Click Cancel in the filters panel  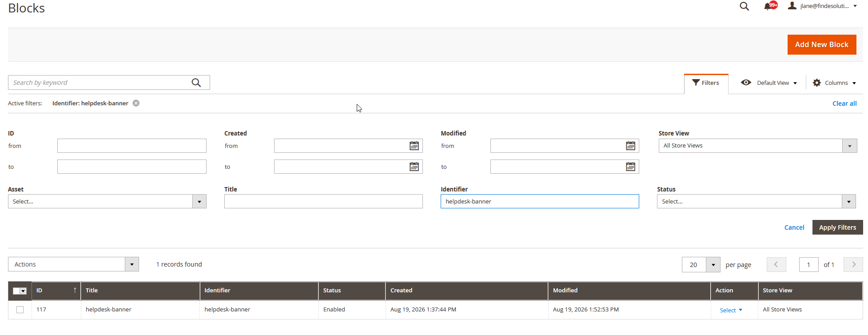click(794, 227)
